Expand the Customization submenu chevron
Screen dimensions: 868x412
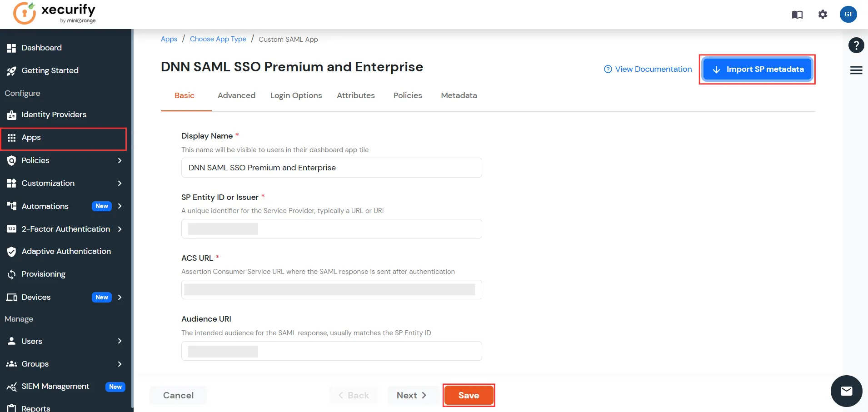[120, 183]
